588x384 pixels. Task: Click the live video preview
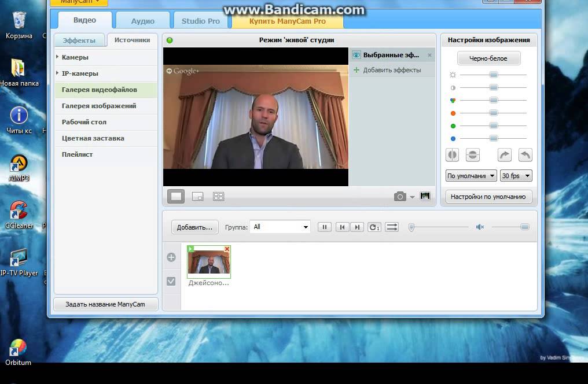click(x=256, y=116)
